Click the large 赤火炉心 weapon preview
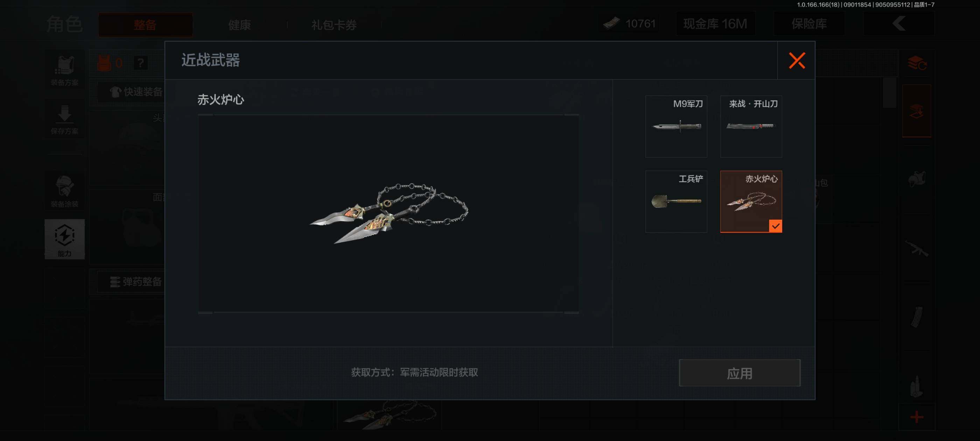 coord(388,213)
